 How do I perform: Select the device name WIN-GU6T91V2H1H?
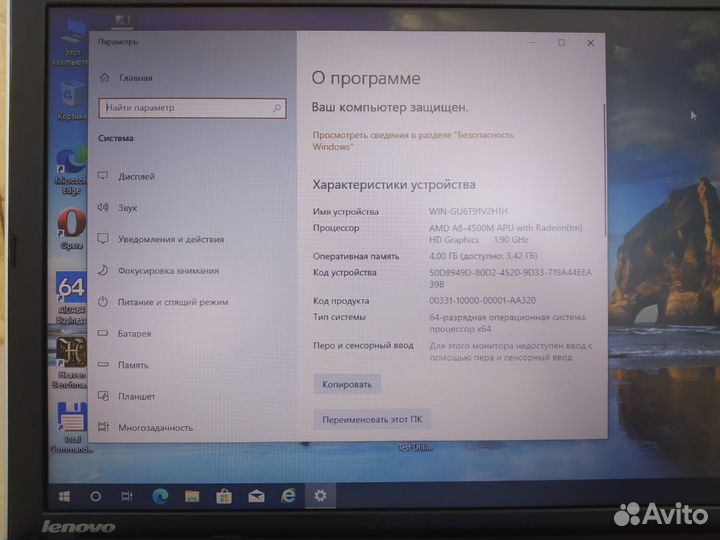coord(468,211)
